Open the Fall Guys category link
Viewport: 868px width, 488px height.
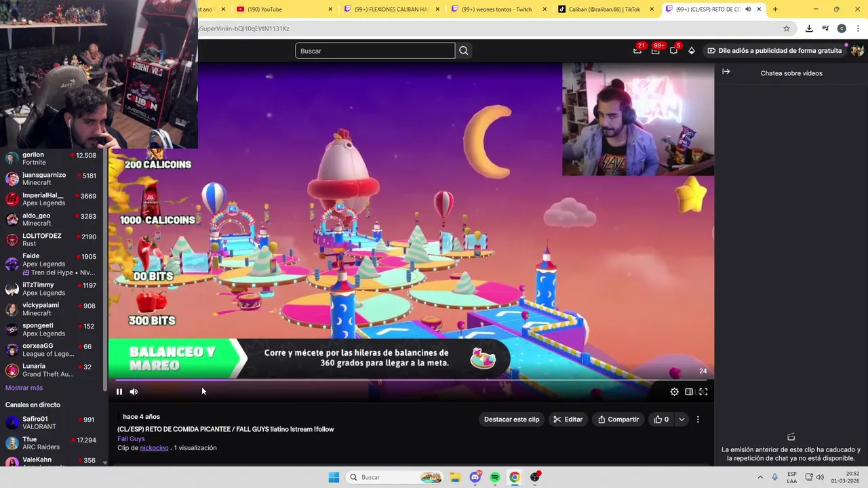[x=131, y=439]
